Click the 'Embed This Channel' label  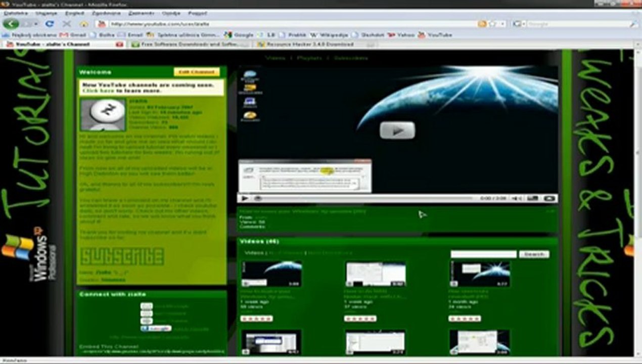coord(109,347)
